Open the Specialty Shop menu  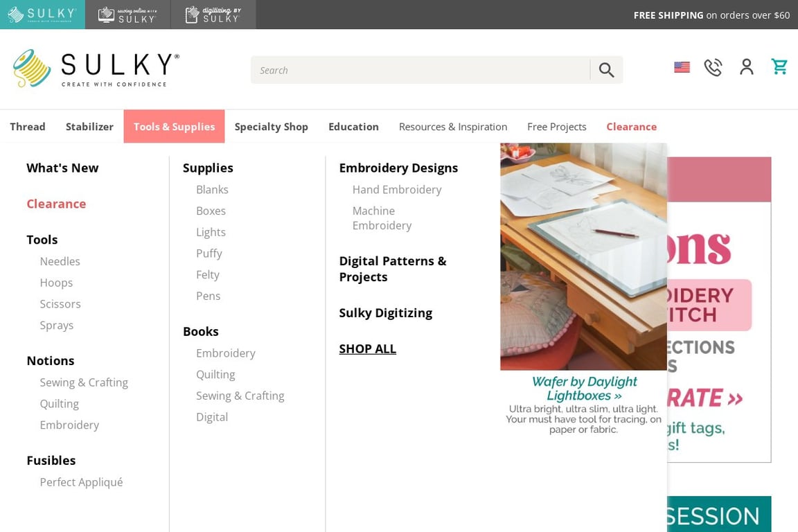272,126
